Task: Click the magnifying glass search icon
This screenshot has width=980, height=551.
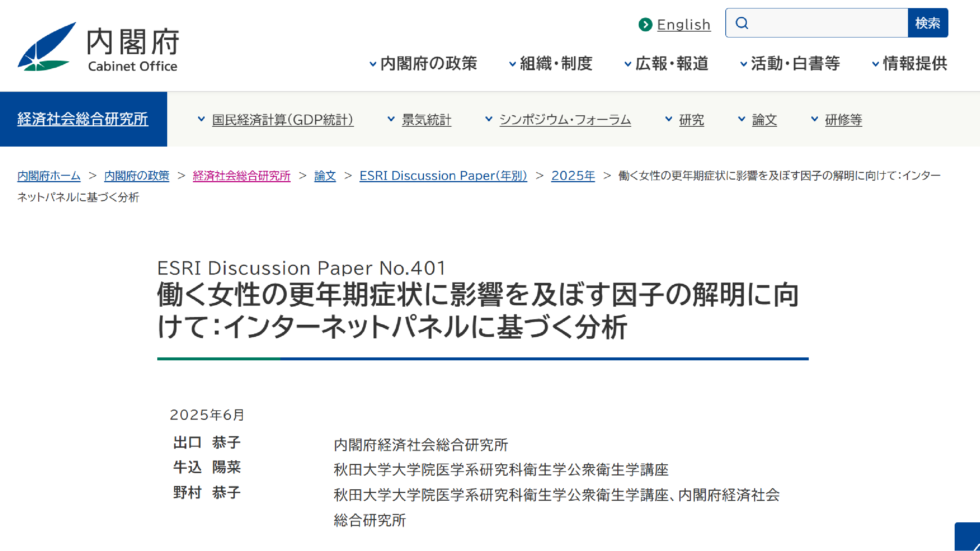Action: [x=742, y=23]
